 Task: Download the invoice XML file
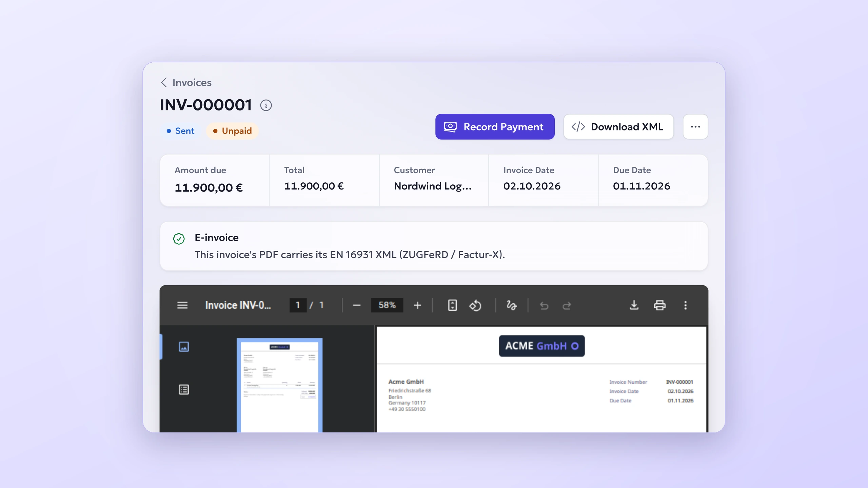[x=618, y=127]
